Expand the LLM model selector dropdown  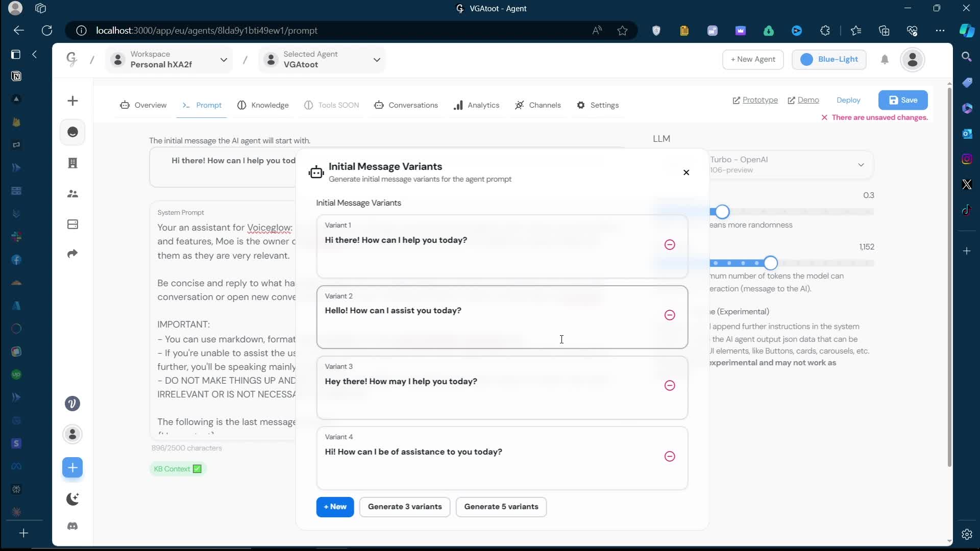[861, 165]
